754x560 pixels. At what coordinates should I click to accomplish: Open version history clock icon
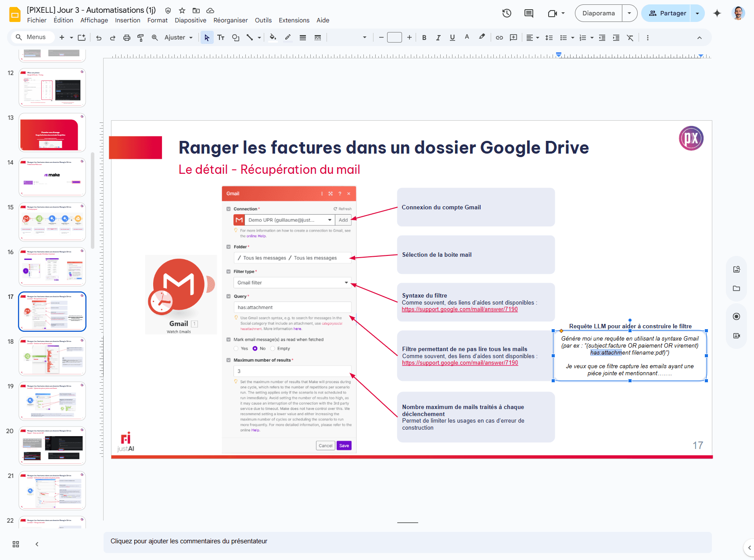pos(507,13)
